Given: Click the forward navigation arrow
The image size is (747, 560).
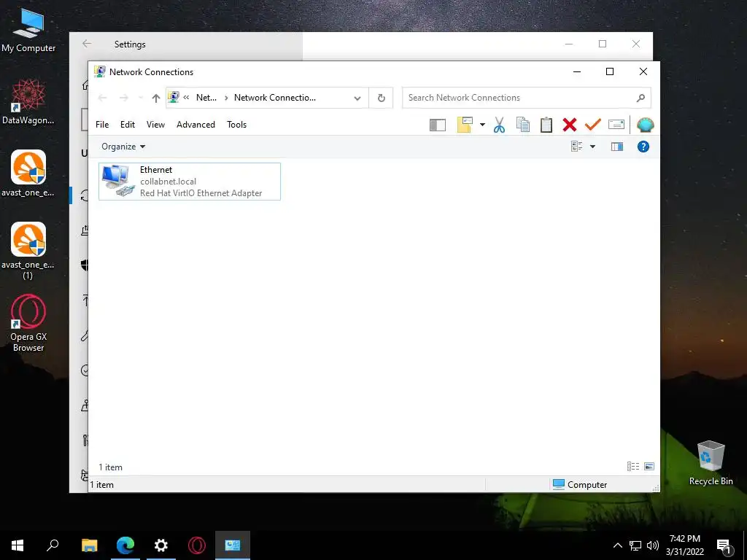Looking at the screenshot, I should point(124,98).
